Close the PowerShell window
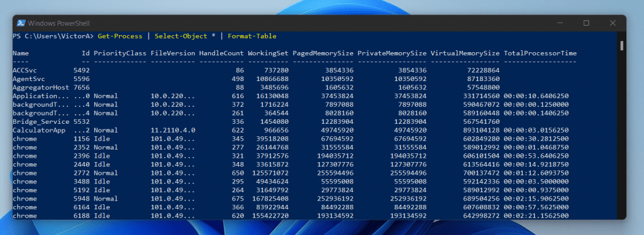Image resolution: width=644 pixels, height=235 pixels. pos(613,23)
